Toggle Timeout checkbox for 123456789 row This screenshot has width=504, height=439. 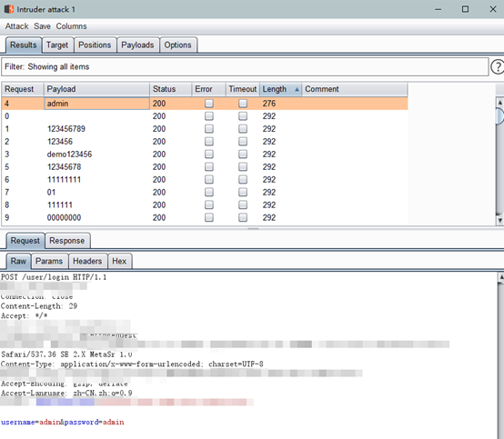point(243,129)
